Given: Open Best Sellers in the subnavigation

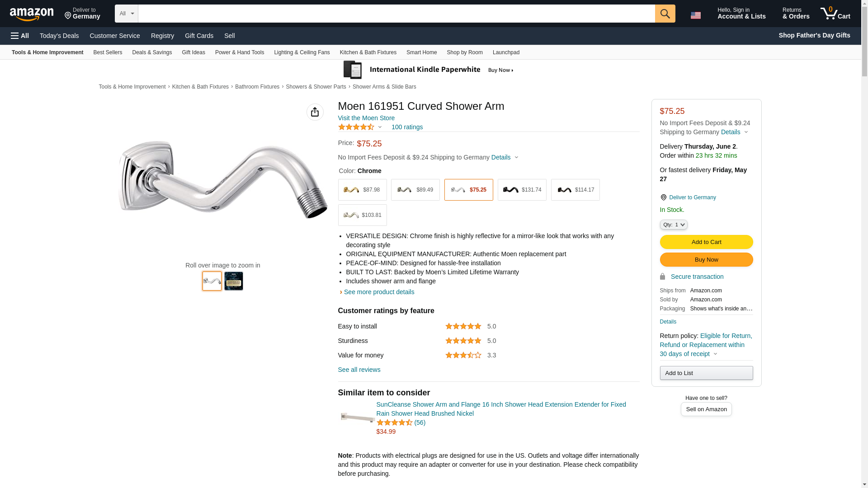Looking at the screenshot, I should coord(108,52).
